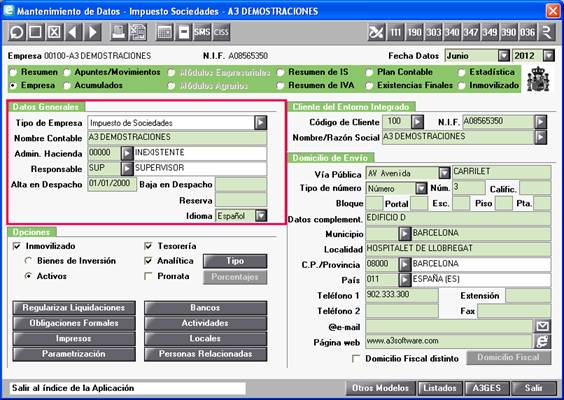Screen dimensions: 564x400
Task: Expand the Idioma dropdown
Action: click(261, 216)
